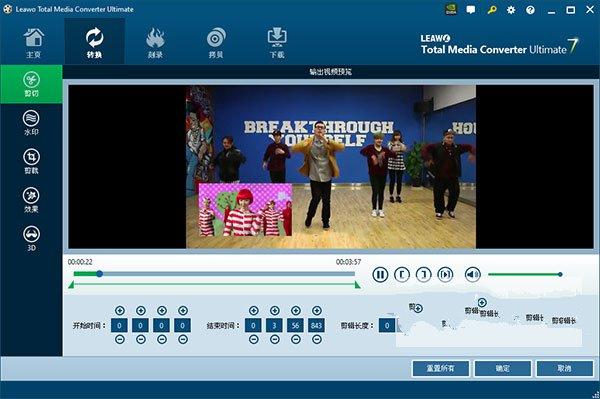Increase end time value 56 with plus
The height and width of the screenshot is (399, 600).
point(296,310)
